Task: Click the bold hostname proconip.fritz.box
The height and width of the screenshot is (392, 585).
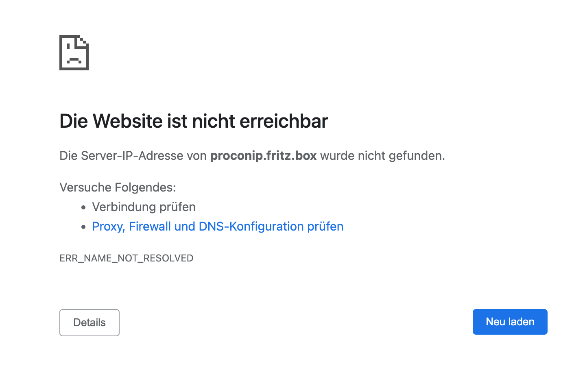Action: click(263, 155)
